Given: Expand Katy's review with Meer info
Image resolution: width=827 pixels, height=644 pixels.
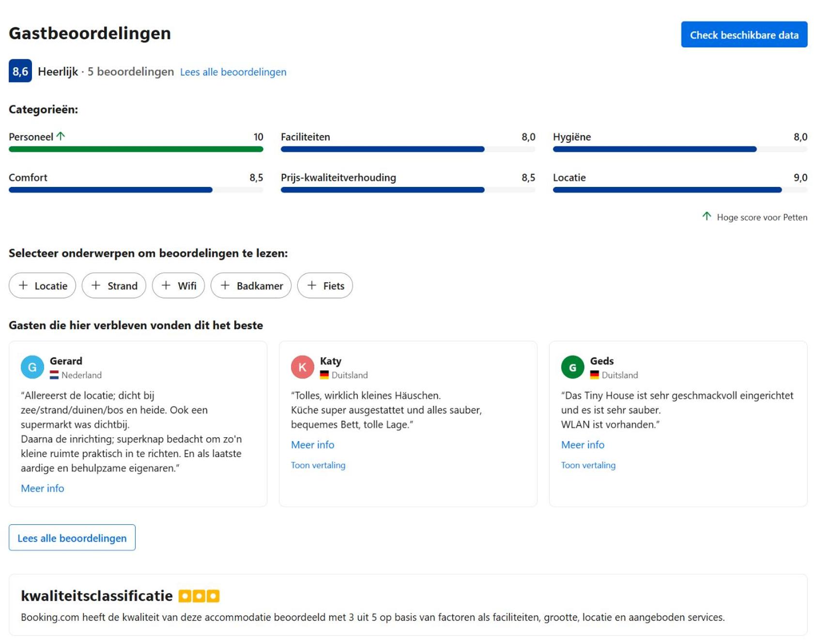Looking at the screenshot, I should pos(313,445).
